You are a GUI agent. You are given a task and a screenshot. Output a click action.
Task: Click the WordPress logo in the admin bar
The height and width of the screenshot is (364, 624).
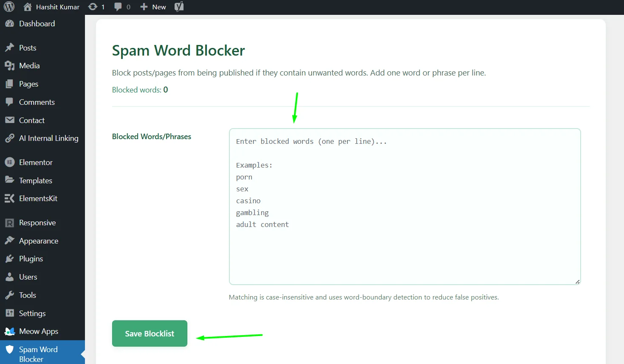(x=9, y=6)
